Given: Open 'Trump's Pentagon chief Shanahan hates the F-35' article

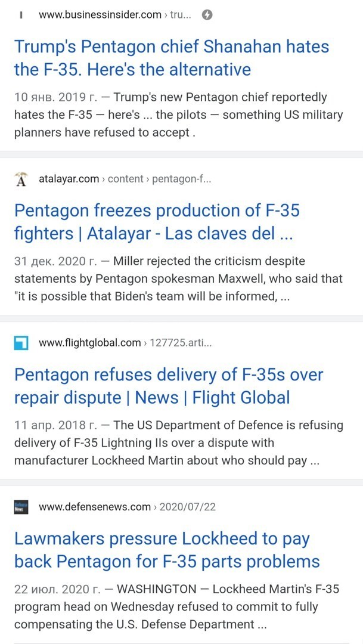Looking at the screenshot, I should click(172, 58).
